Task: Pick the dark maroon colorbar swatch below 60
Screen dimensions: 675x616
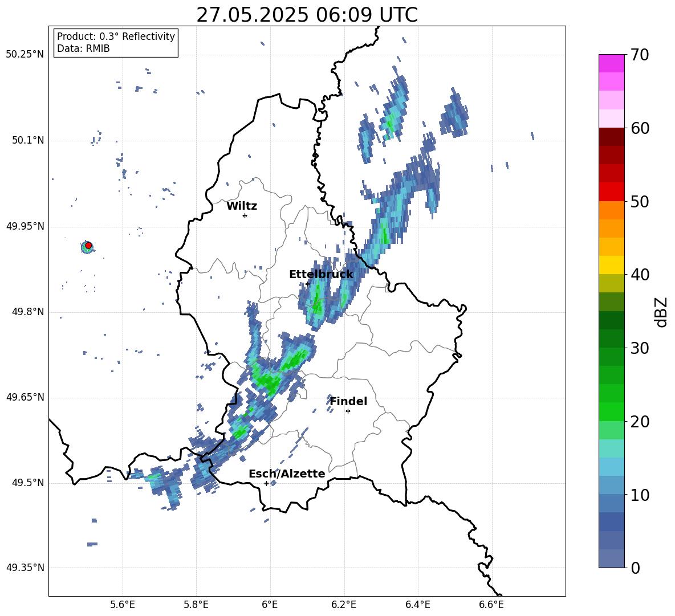Action: [x=612, y=137]
